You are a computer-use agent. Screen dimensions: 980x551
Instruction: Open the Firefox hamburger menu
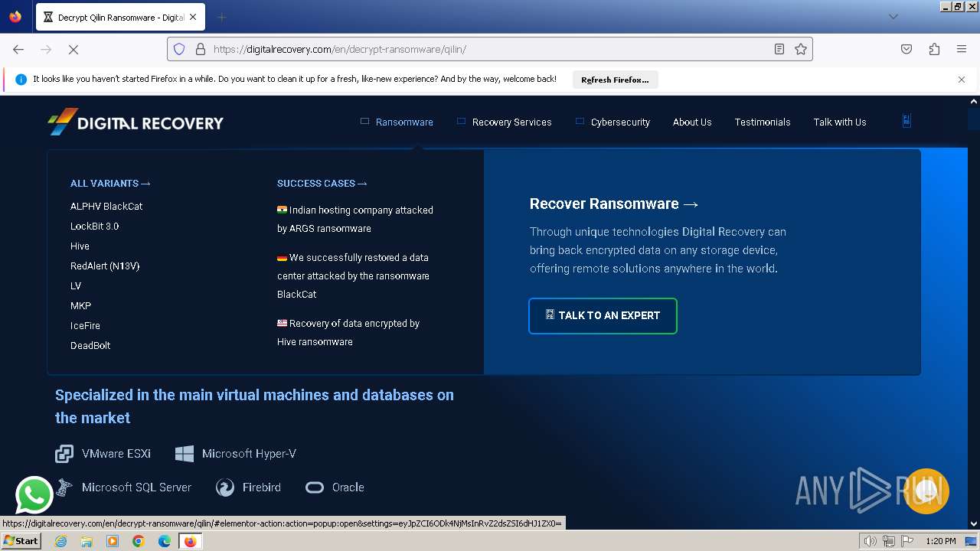(962, 49)
